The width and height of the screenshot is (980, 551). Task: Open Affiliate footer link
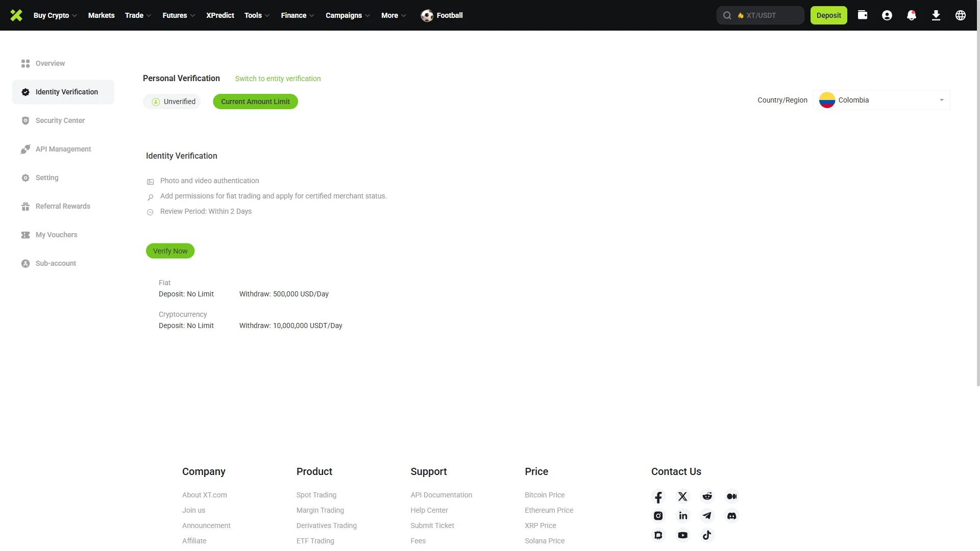click(x=194, y=541)
